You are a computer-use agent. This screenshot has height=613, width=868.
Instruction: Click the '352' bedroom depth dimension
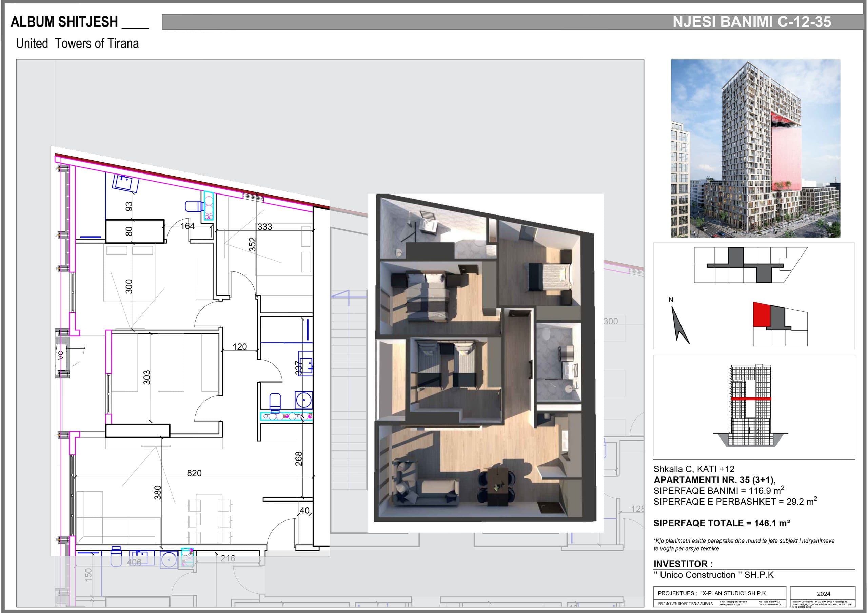point(252,245)
